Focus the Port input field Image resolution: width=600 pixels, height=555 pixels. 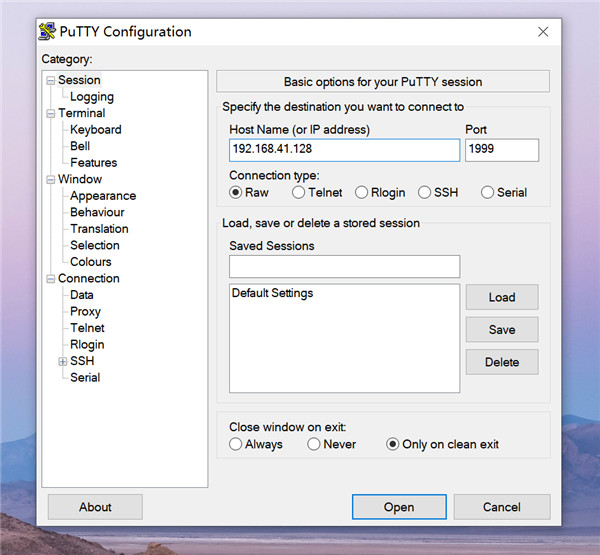[502, 150]
